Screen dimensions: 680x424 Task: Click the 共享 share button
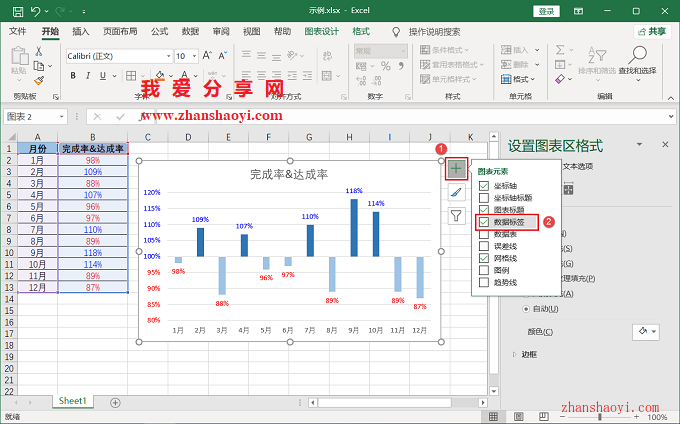(652, 32)
